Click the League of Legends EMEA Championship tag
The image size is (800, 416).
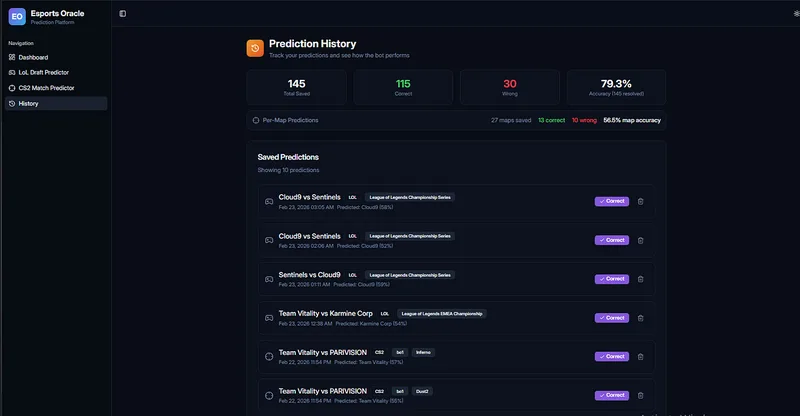[442, 314]
